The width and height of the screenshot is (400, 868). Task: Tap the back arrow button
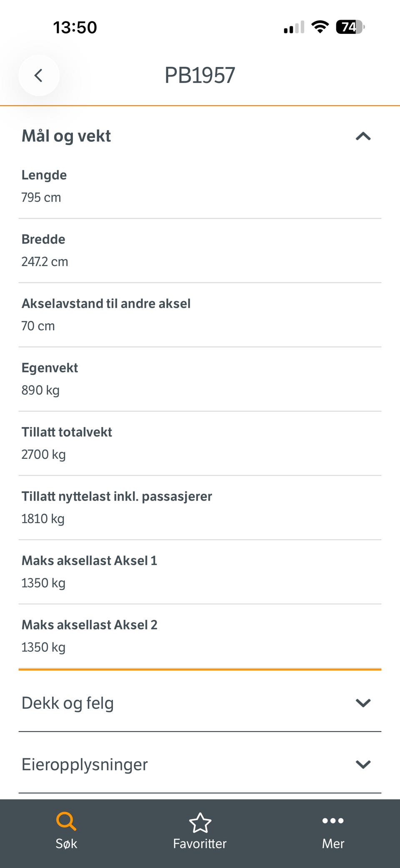coord(39,75)
